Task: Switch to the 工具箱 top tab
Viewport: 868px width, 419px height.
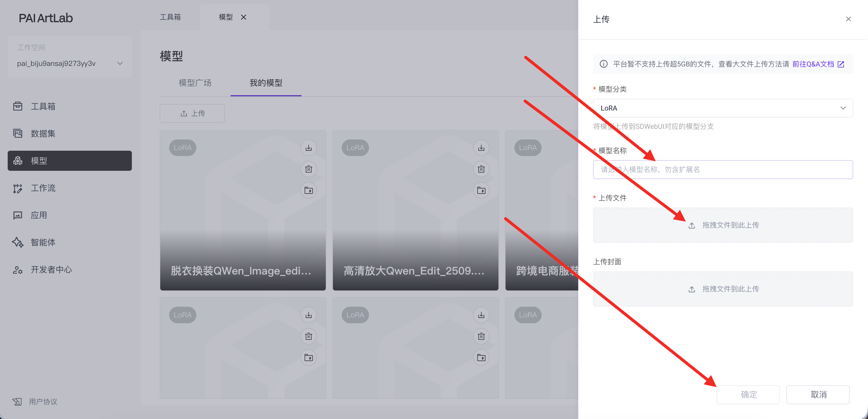Action: tap(170, 17)
